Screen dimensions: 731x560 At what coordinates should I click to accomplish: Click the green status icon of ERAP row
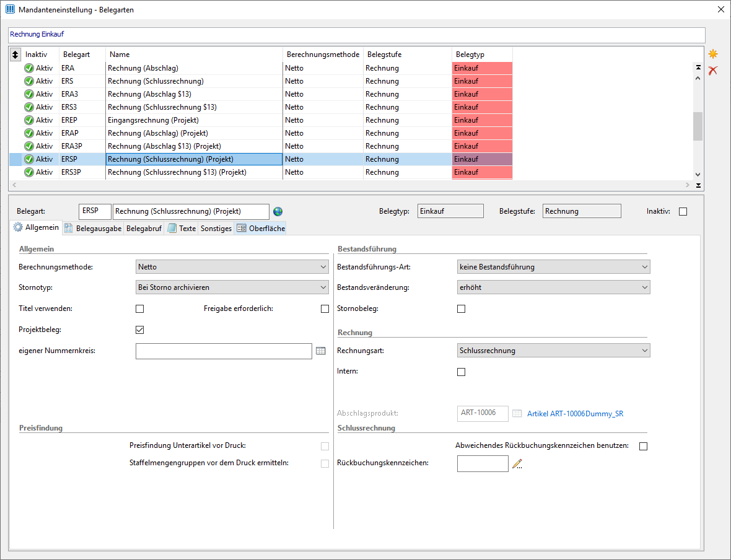pos(29,133)
